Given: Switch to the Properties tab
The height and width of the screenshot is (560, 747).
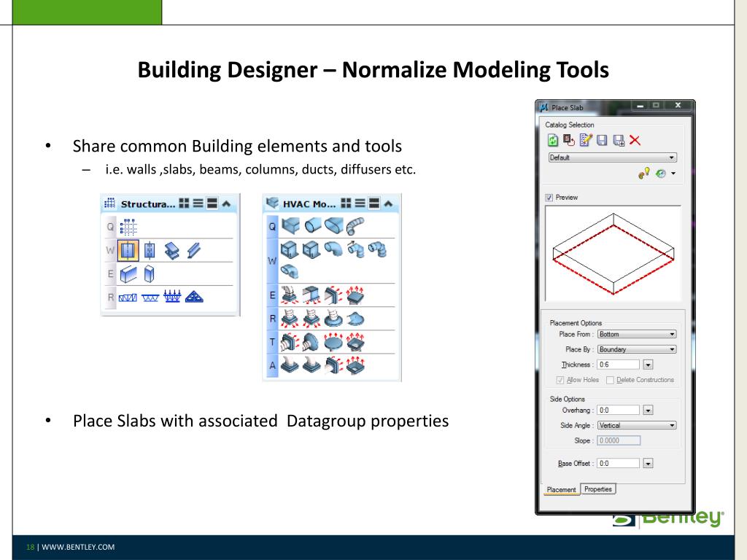Looking at the screenshot, I should coord(598,489).
